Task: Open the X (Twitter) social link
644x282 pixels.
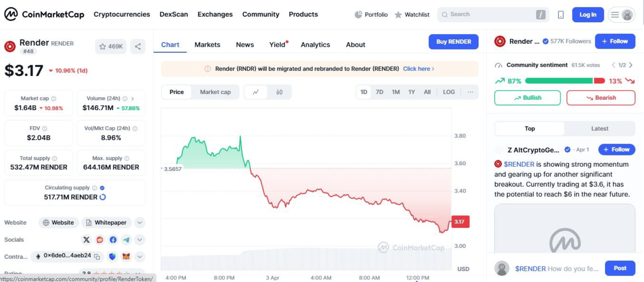Action: 86,240
